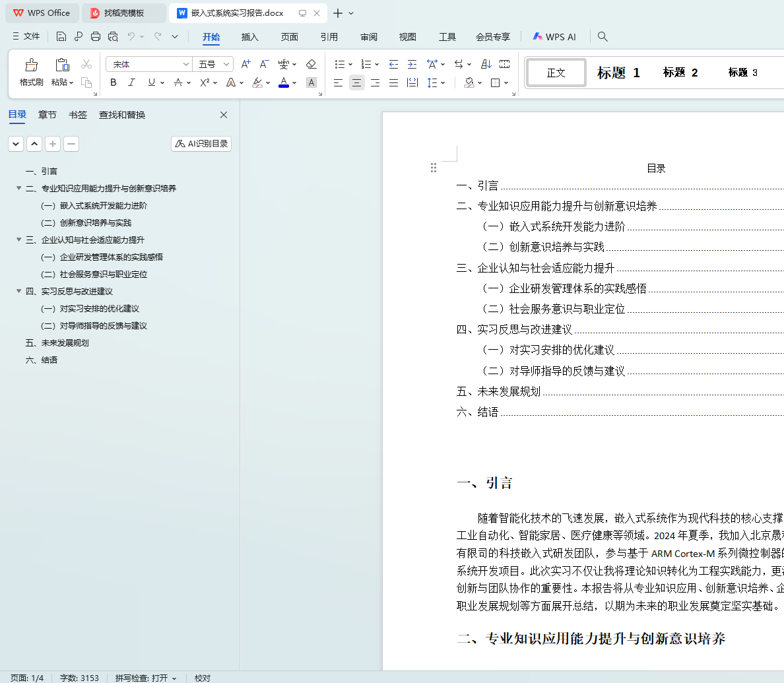Viewport: 784px width, 683px height.
Task: Switch to 找稻壳模板 window tab
Action: (x=123, y=13)
